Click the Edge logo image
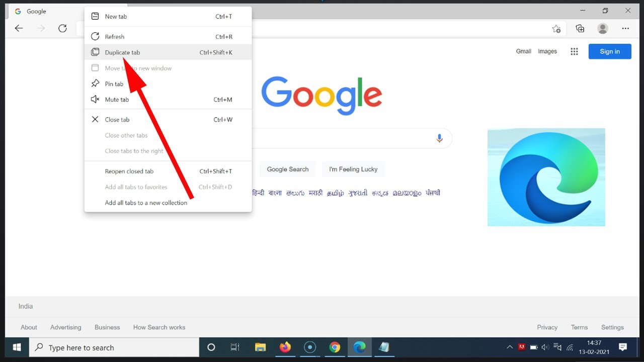This screenshot has width=644, height=362. pyautogui.click(x=546, y=177)
